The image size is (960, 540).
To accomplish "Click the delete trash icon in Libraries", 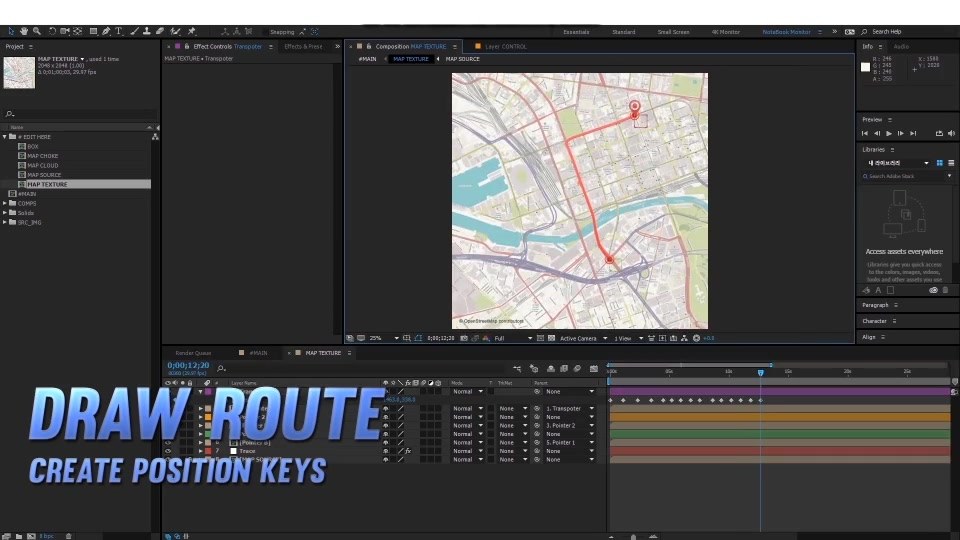I will pos(945,290).
